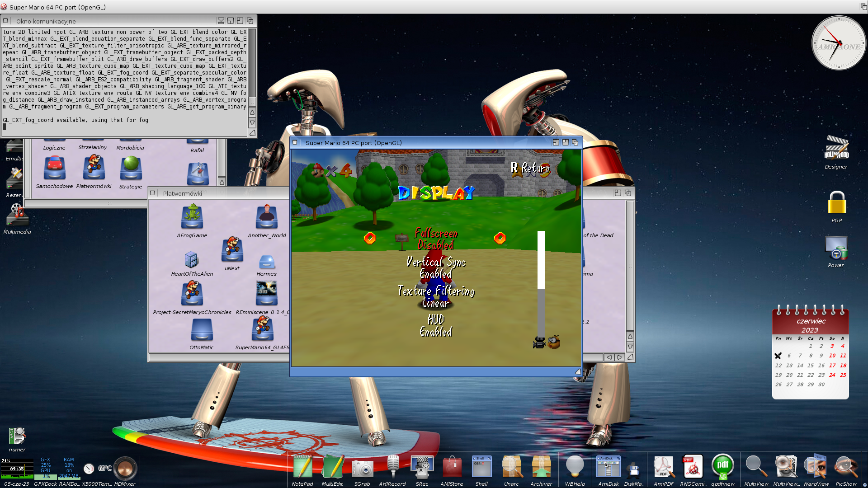
Task: Open Shell from the dock
Action: pos(481,467)
